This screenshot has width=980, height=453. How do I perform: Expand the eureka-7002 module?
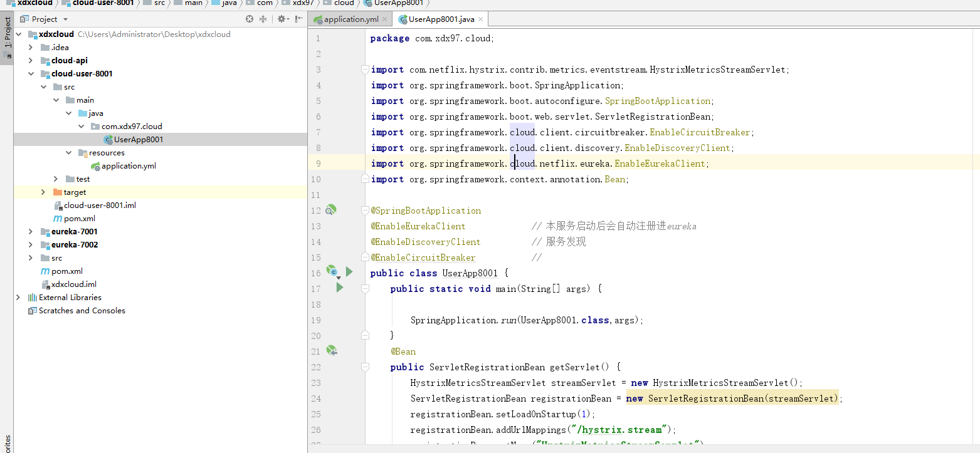(x=31, y=245)
